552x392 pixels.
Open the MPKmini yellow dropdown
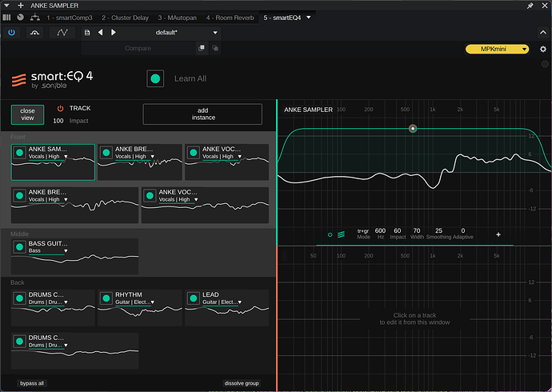click(497, 49)
